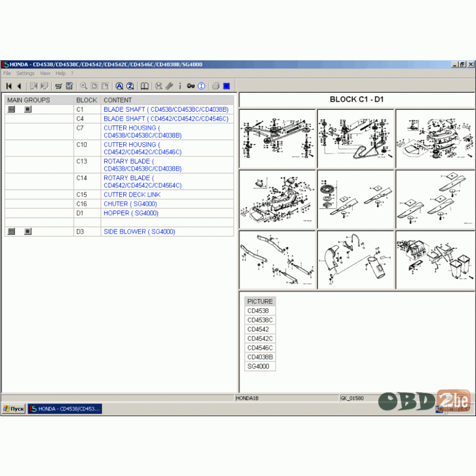Open three rotary blades diagram thumbnail
Viewport: 476px width, 476px height.
[435, 199]
